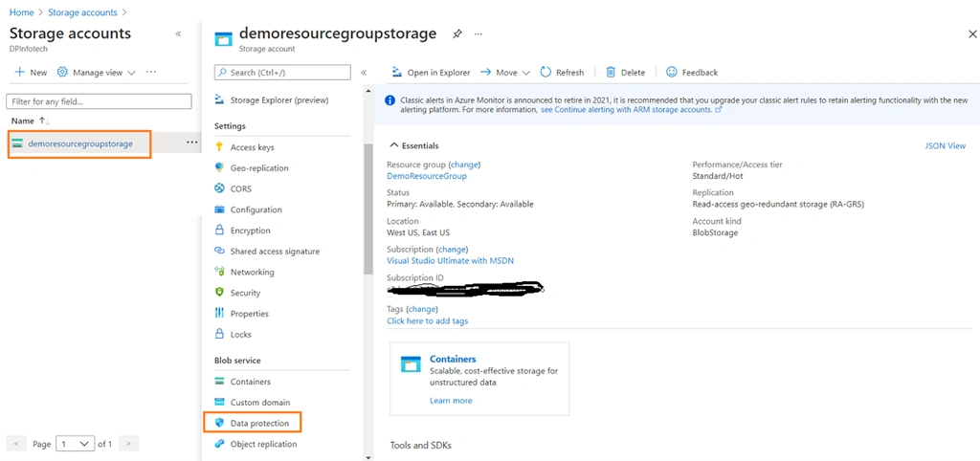Click the Read-access geo-redundant storage (RA-GRS) value
980x461 pixels.
(x=778, y=204)
